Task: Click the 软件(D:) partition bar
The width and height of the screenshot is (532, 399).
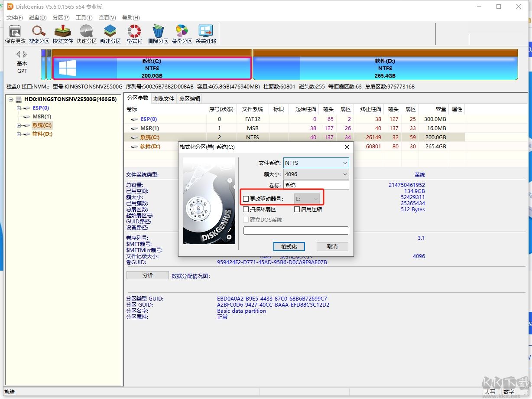Action: 385,69
